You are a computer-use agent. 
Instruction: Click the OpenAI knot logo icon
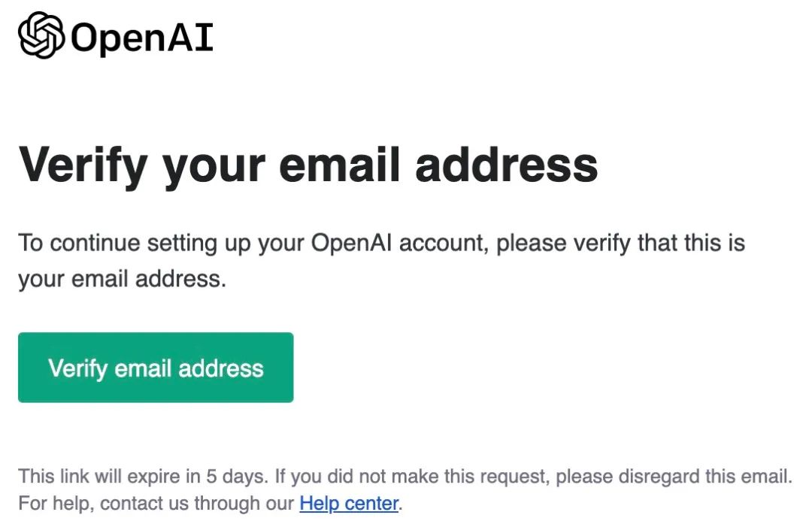pos(41,36)
